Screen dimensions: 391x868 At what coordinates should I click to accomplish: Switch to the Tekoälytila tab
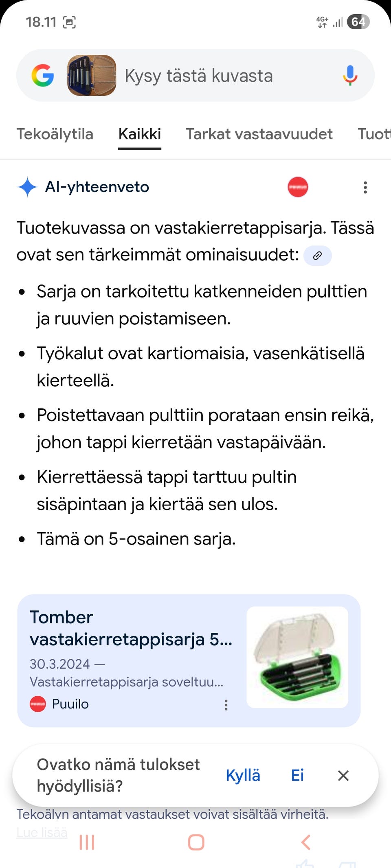click(55, 134)
